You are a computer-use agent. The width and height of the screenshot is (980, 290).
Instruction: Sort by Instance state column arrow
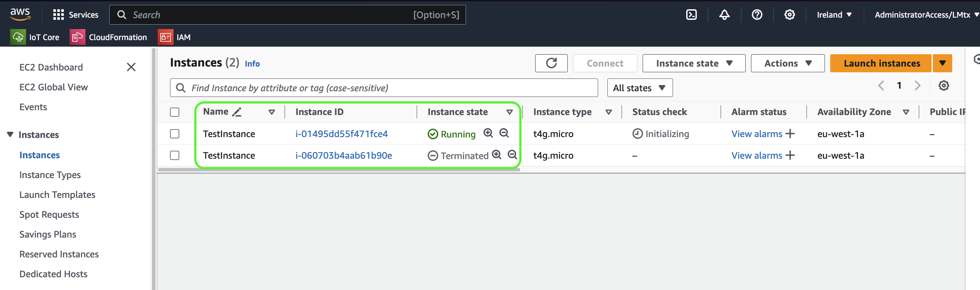tap(510, 112)
